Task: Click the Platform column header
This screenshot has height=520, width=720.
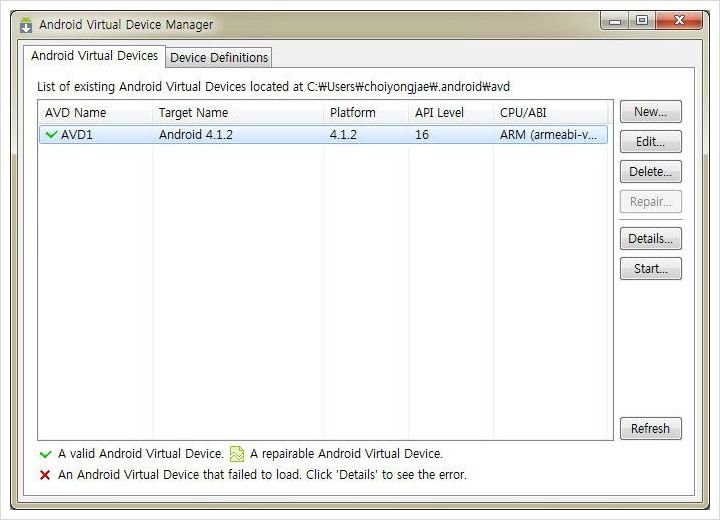Action: [366, 113]
